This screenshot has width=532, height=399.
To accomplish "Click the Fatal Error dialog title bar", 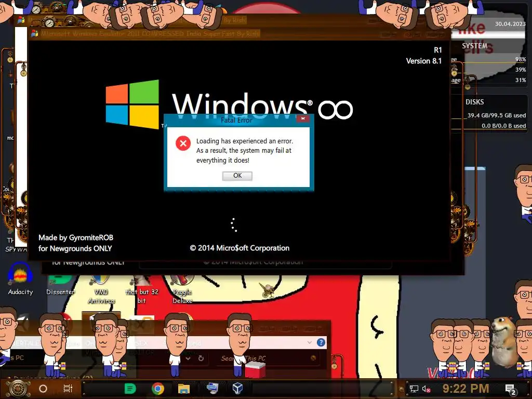I will tap(236, 120).
